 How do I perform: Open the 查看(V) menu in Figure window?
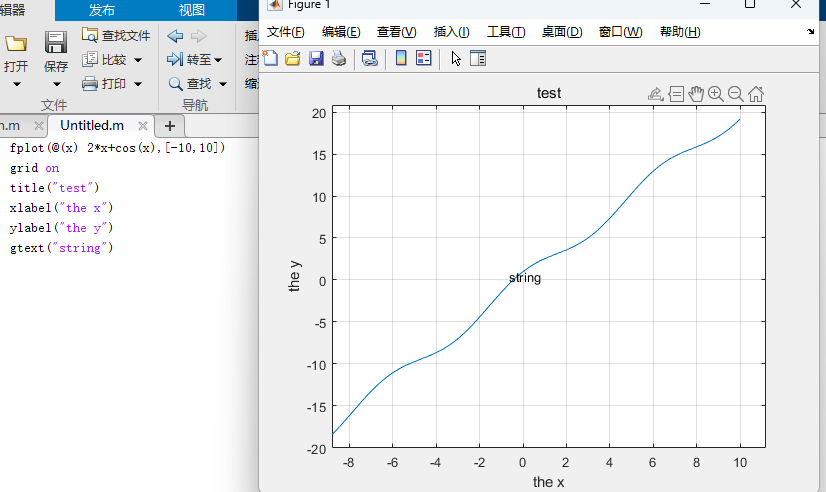(396, 32)
